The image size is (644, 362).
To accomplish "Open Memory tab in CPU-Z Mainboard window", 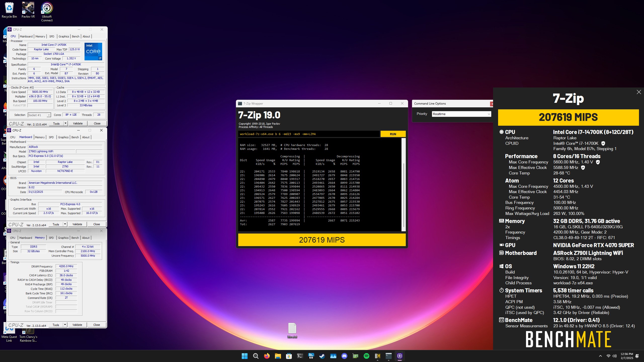I will [x=40, y=137].
